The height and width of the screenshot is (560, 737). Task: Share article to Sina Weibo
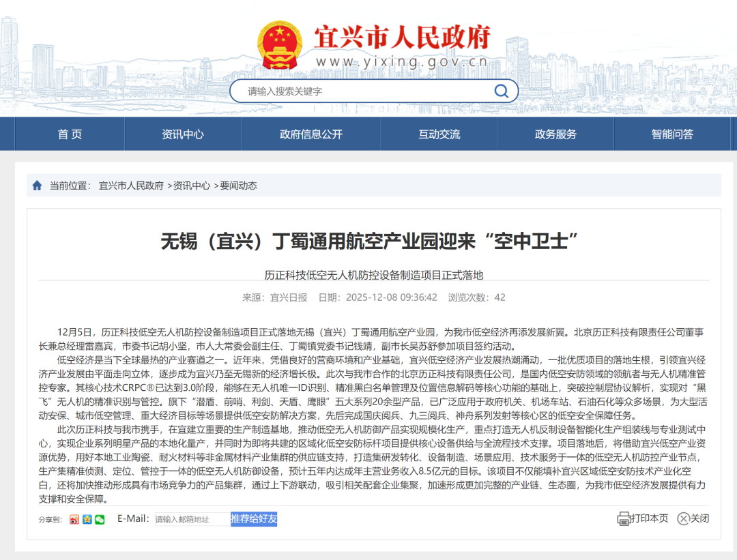pos(74,520)
